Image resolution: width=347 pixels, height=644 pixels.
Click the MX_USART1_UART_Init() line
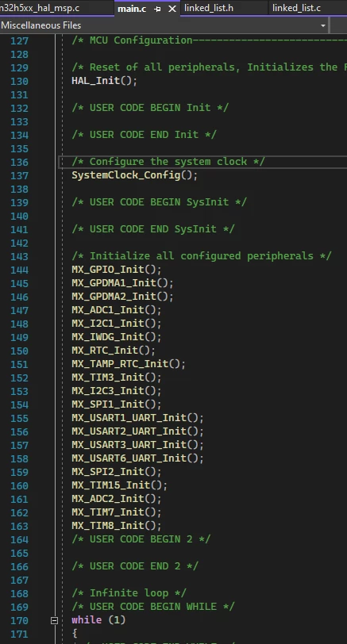137,418
